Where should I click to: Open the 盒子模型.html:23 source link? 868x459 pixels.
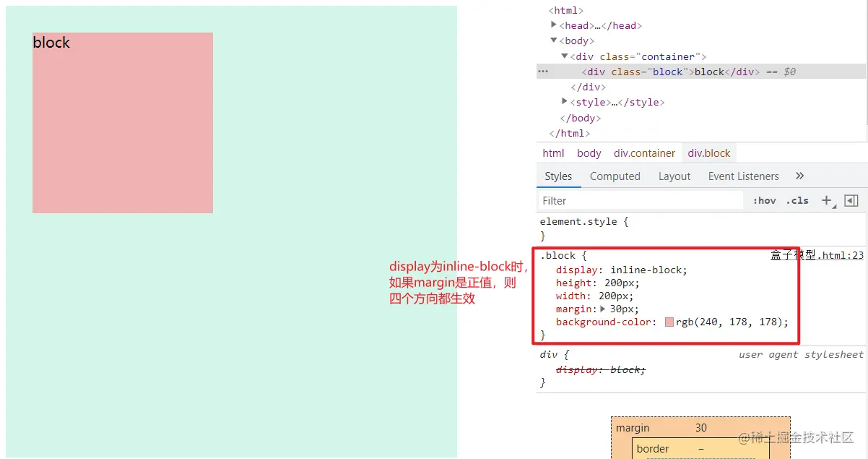tap(817, 255)
